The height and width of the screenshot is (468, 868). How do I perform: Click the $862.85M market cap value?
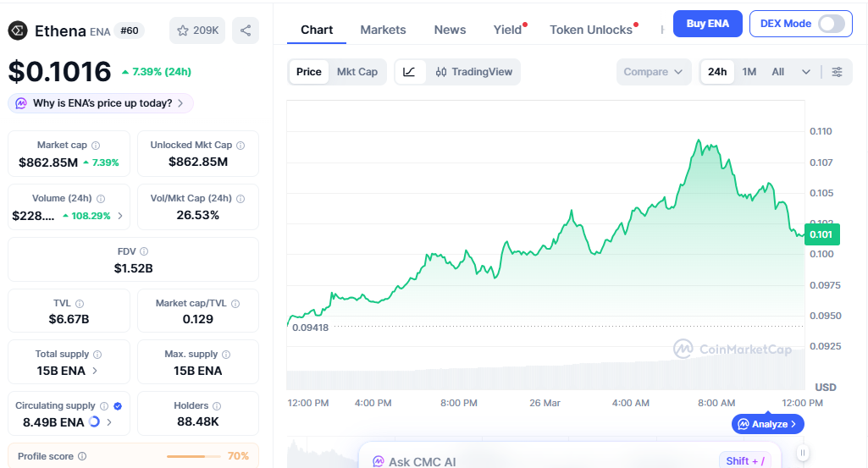[48, 162]
